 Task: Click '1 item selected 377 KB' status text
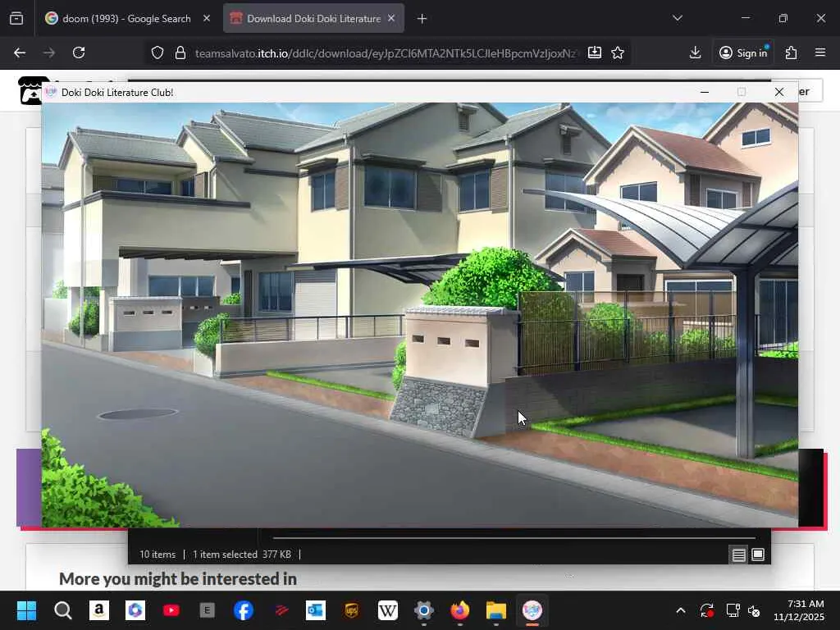(242, 555)
